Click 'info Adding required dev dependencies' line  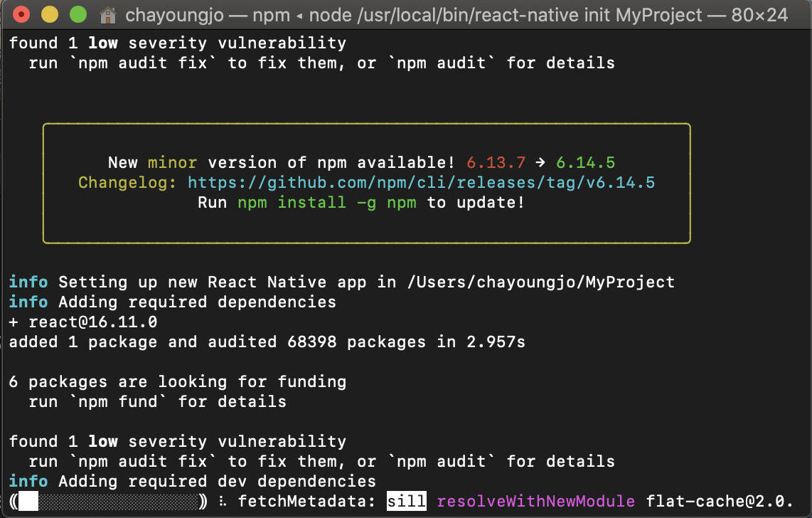(x=192, y=481)
